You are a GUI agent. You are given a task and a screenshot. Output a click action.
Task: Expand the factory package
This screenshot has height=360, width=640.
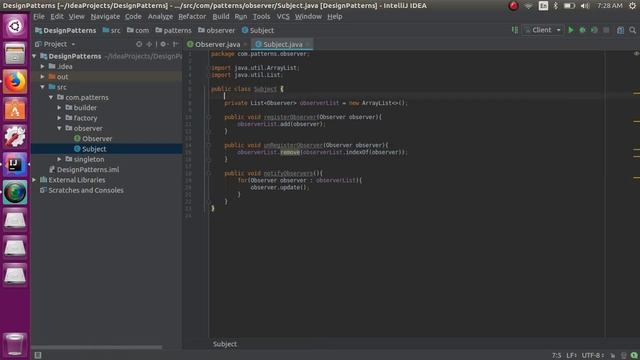pos(60,118)
